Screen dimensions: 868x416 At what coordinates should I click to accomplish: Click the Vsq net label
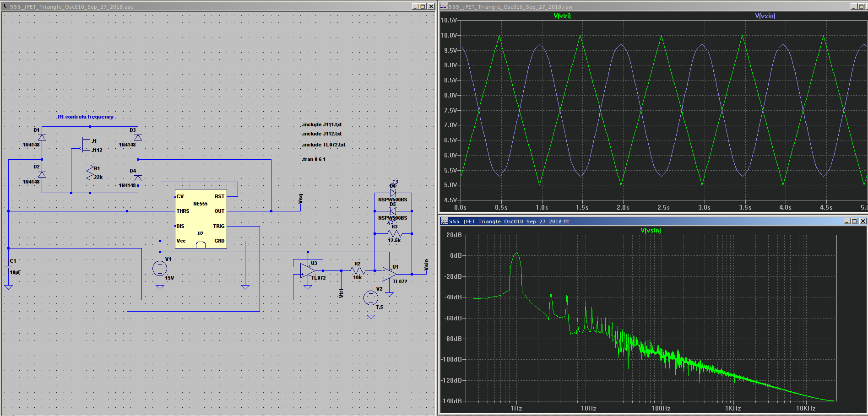301,199
